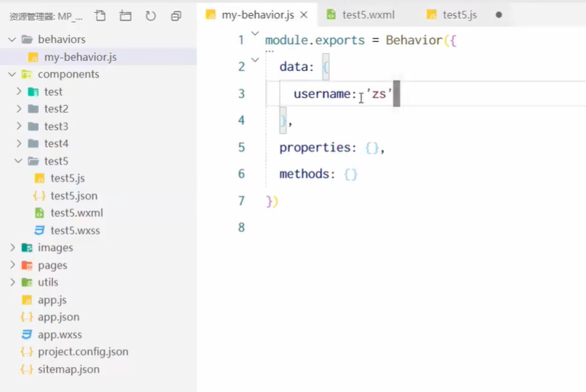Collapse the test5 folder chevron

click(x=18, y=161)
